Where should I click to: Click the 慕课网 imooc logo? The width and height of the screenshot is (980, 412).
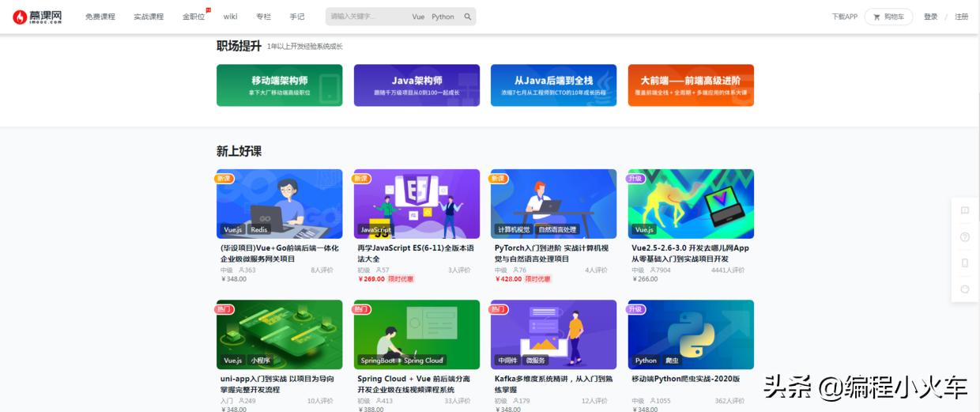pos(37,16)
